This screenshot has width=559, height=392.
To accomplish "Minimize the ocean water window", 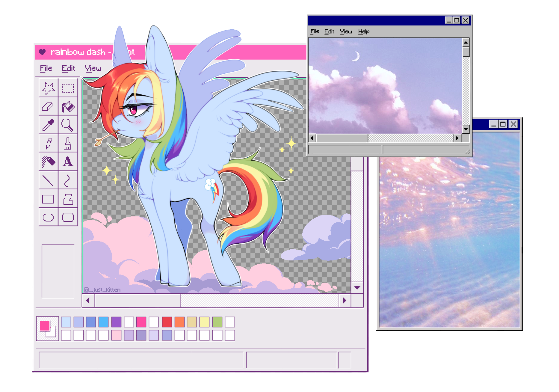I will pyautogui.click(x=494, y=124).
